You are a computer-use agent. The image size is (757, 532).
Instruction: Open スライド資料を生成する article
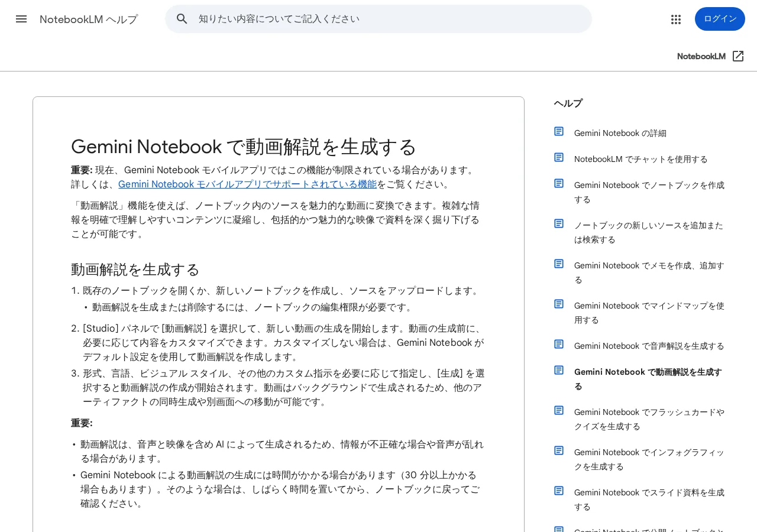[649, 499]
